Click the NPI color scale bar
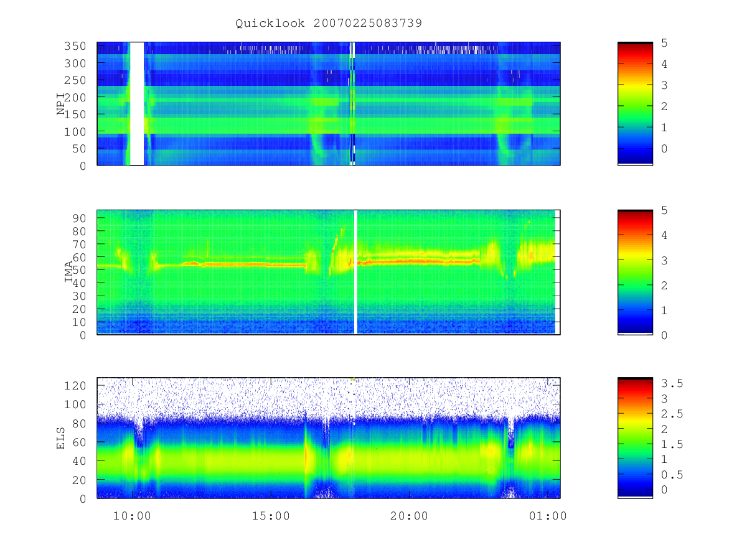Viewport: 747px width, 560px height. [635, 103]
